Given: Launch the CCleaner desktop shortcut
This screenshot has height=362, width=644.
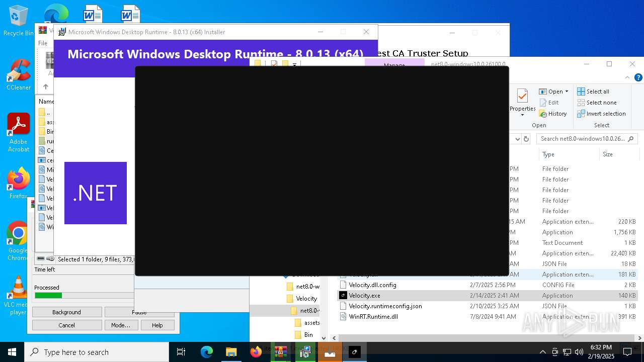Looking at the screenshot, I should click(x=18, y=74).
